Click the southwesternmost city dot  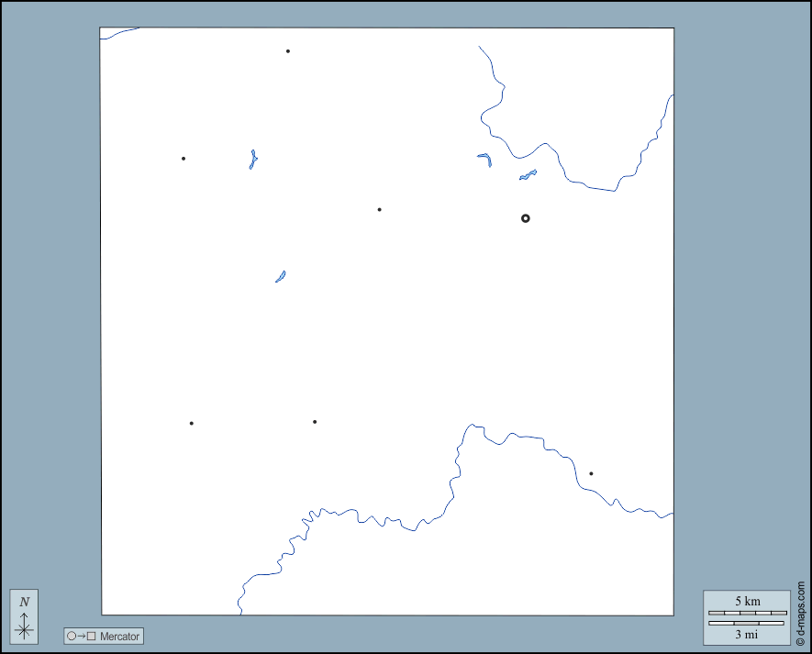(191, 424)
